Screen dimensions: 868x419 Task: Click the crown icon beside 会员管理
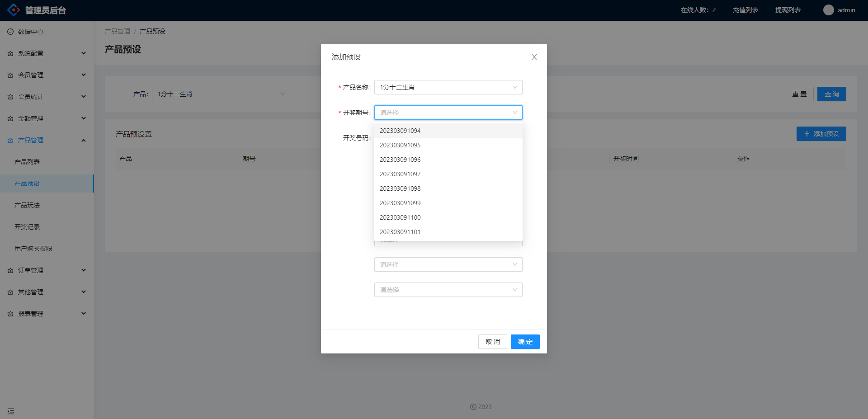10,75
